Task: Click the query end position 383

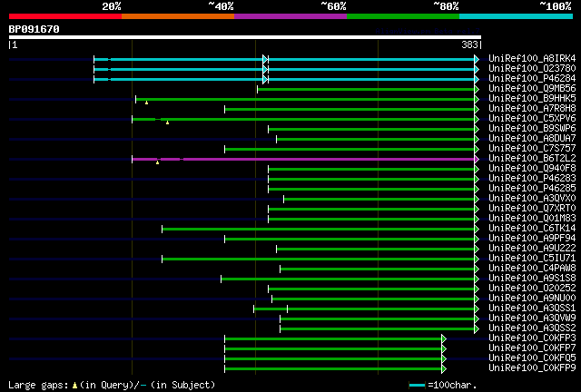Action: 469,44
